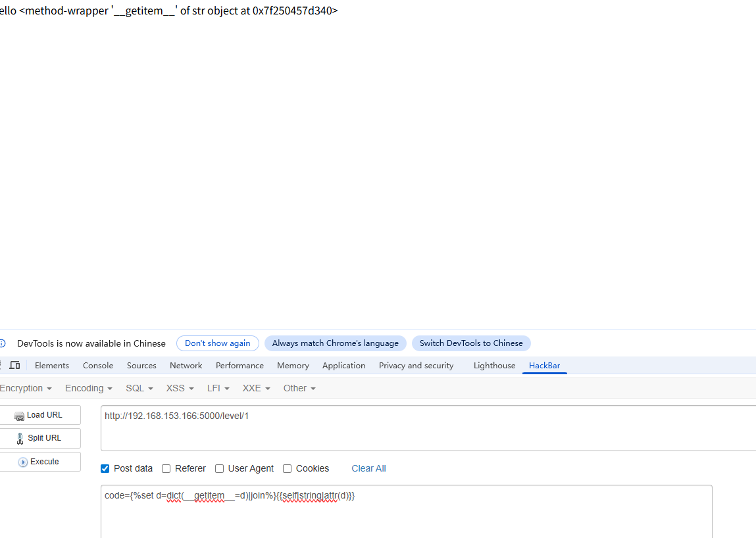Image resolution: width=756 pixels, height=538 pixels.
Task: Dismiss with Don't show again button
Action: (217, 343)
